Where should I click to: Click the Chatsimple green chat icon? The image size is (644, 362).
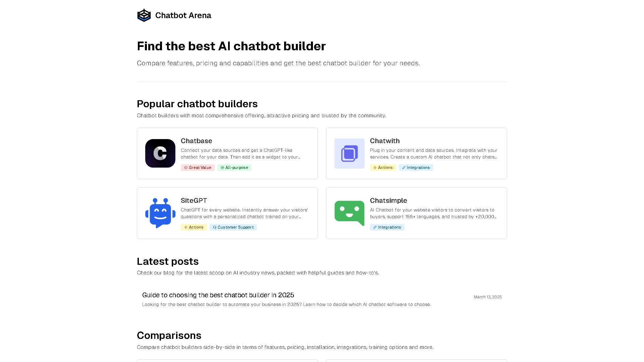(x=349, y=213)
